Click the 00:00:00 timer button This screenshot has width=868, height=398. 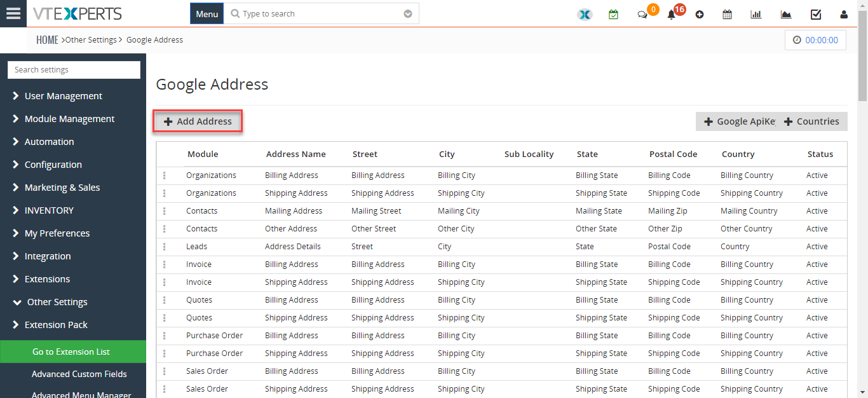[x=815, y=39]
